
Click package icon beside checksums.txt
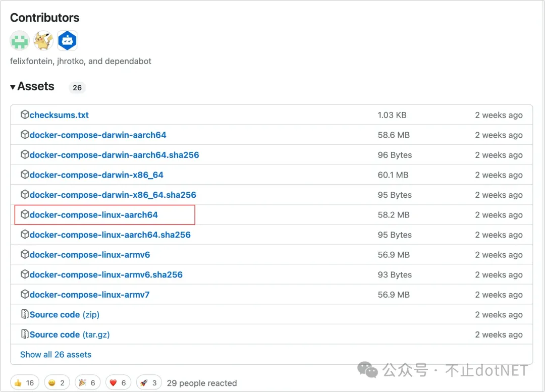(x=25, y=115)
